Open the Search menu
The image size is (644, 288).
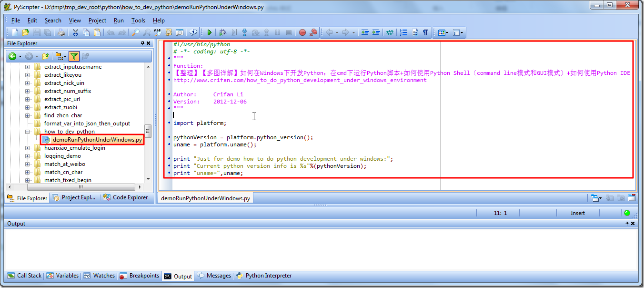click(53, 21)
